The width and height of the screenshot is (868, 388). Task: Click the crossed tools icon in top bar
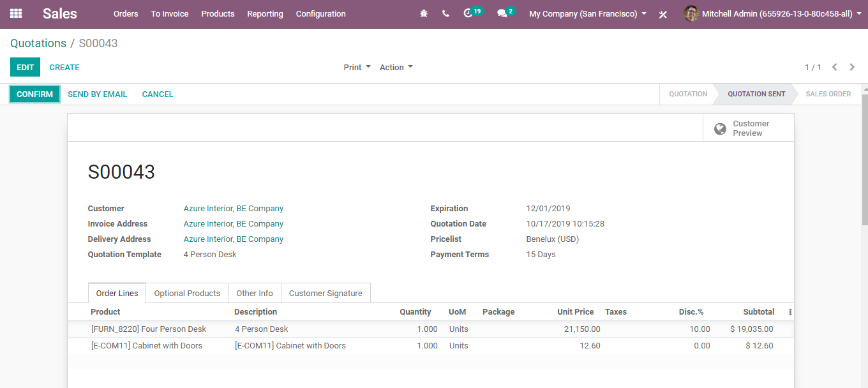click(x=663, y=14)
